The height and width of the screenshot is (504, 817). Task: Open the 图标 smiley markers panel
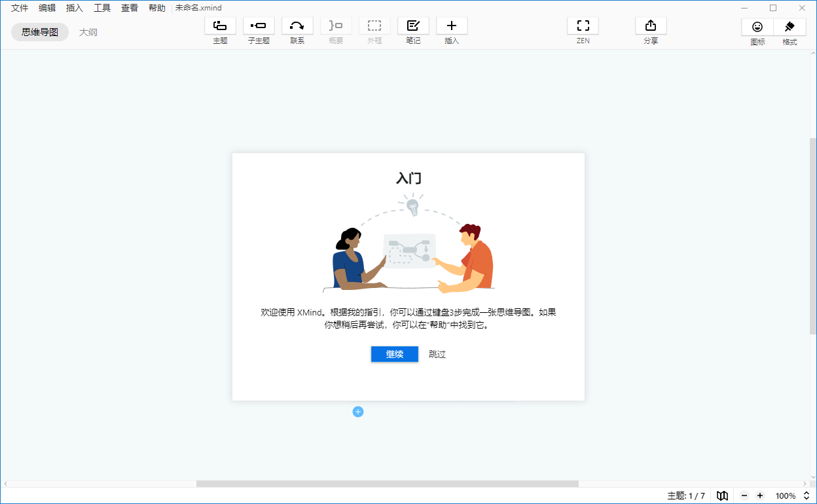(757, 27)
